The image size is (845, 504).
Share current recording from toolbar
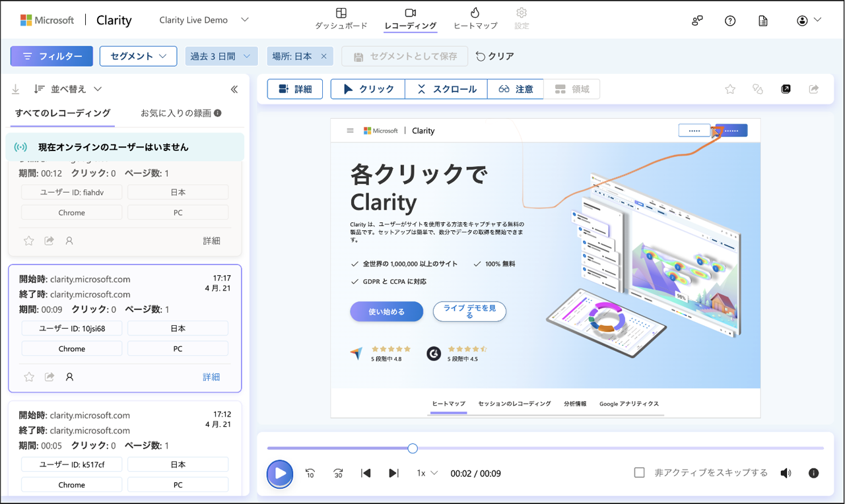pyautogui.click(x=813, y=89)
